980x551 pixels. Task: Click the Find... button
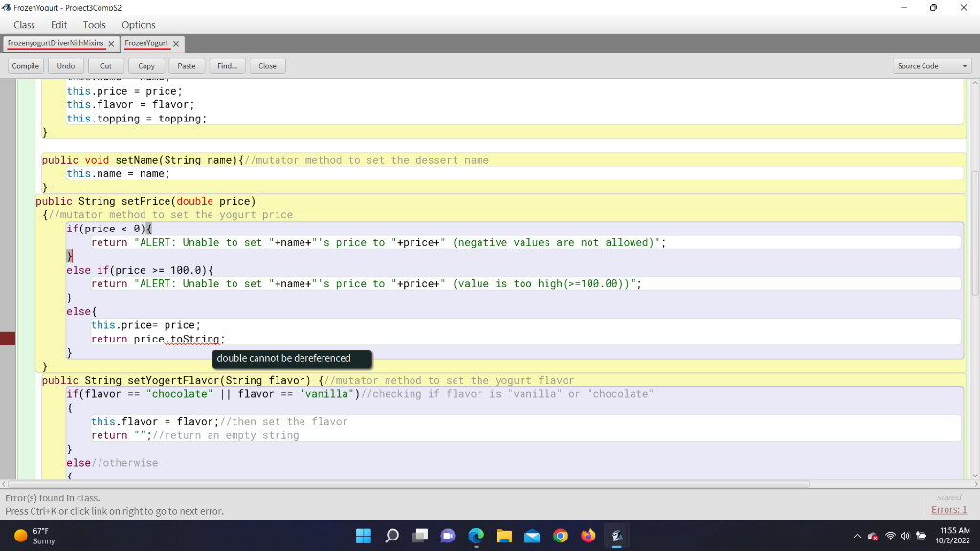coord(228,66)
